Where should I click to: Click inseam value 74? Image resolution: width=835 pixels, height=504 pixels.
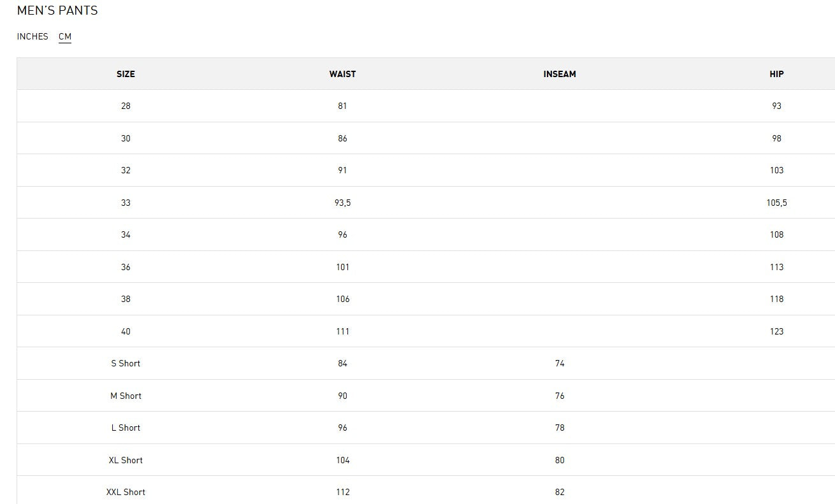(560, 363)
